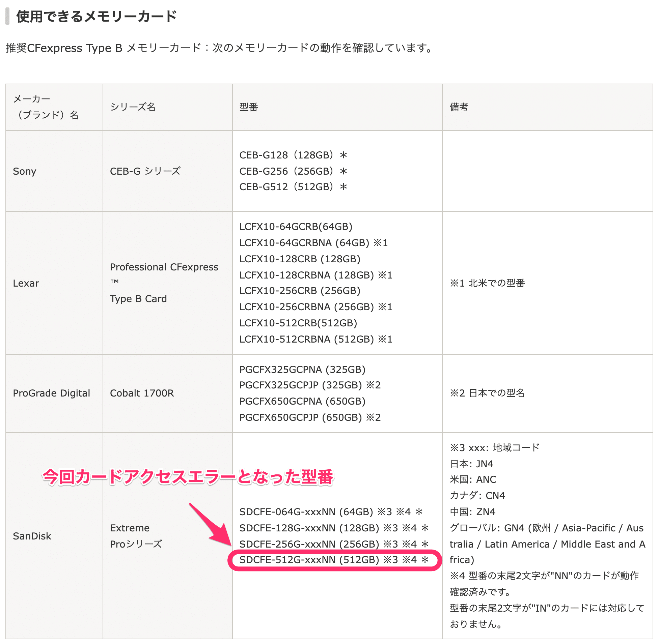Click the SanDisk brand cell

tap(32, 536)
